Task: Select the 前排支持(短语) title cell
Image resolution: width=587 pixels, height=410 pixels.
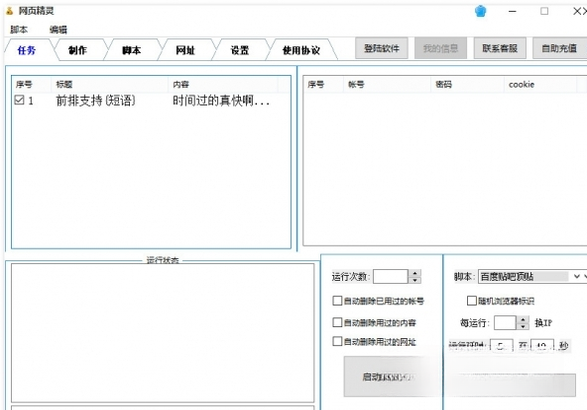Action: (x=95, y=100)
